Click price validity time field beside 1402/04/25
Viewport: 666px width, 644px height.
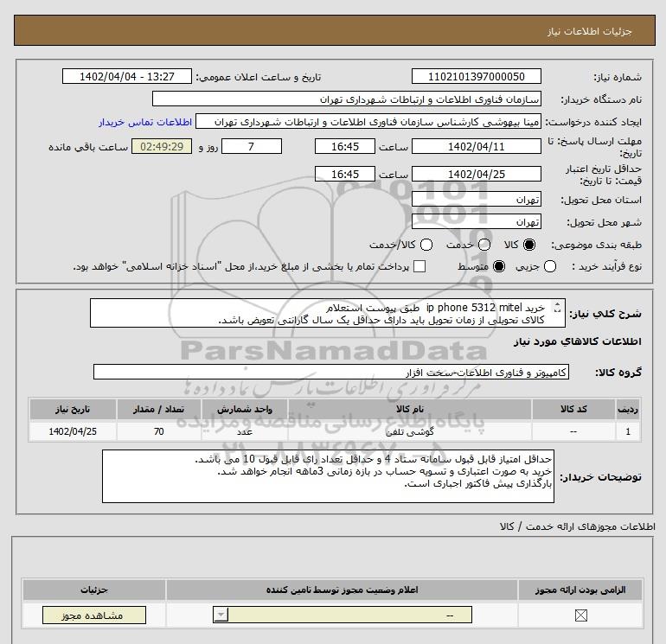tap(345, 174)
